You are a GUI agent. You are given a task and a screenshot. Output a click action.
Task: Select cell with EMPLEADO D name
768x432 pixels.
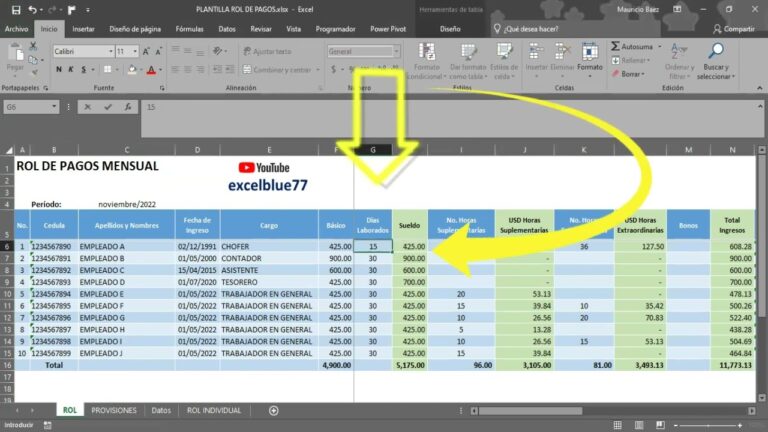coord(126,282)
